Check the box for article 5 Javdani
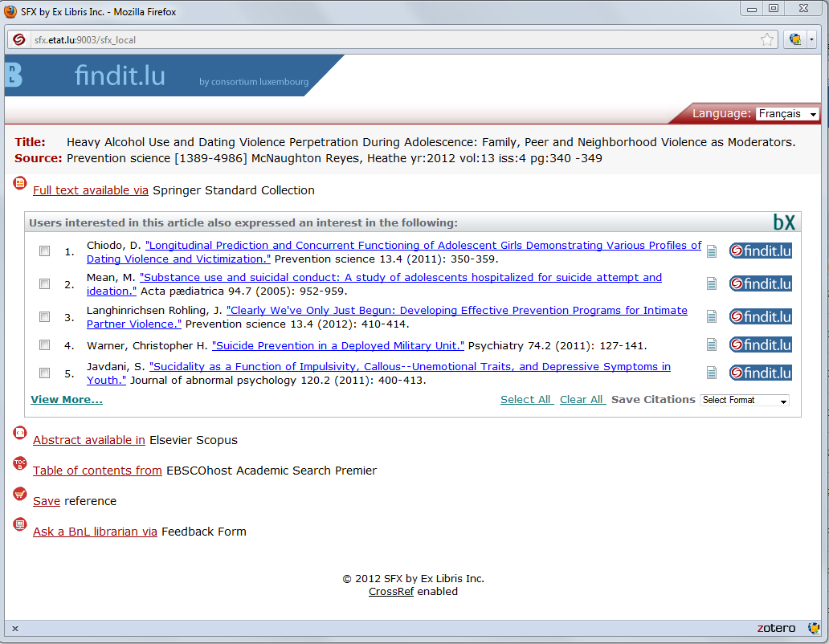This screenshot has height=644, width=829. coord(44,373)
